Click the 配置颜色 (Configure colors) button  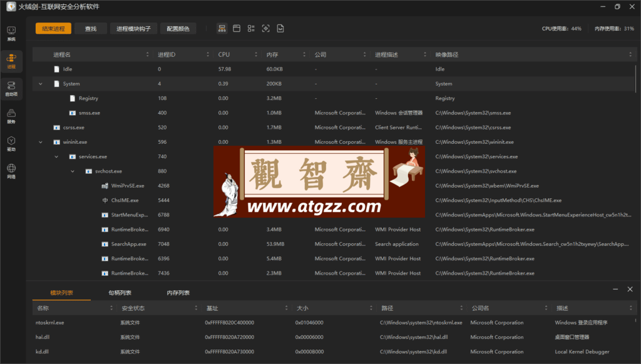(x=178, y=29)
